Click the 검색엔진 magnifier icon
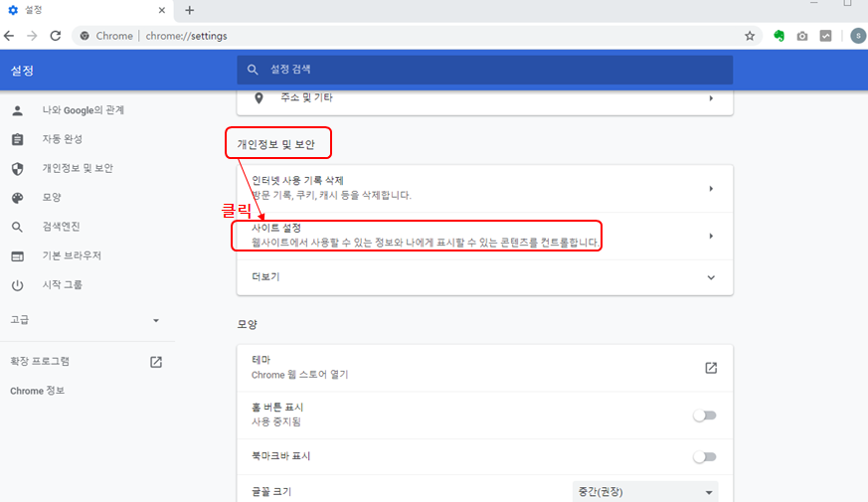This screenshot has height=502, width=868. pos(18,227)
